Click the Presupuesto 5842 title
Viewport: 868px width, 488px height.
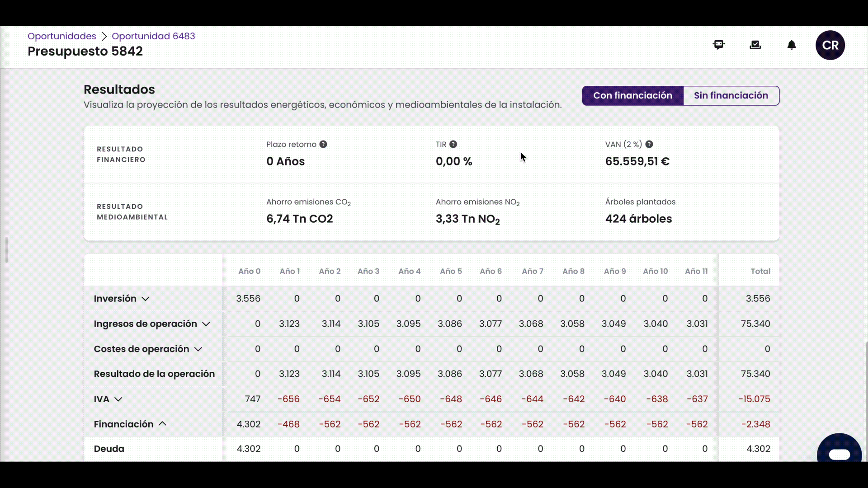click(x=85, y=51)
